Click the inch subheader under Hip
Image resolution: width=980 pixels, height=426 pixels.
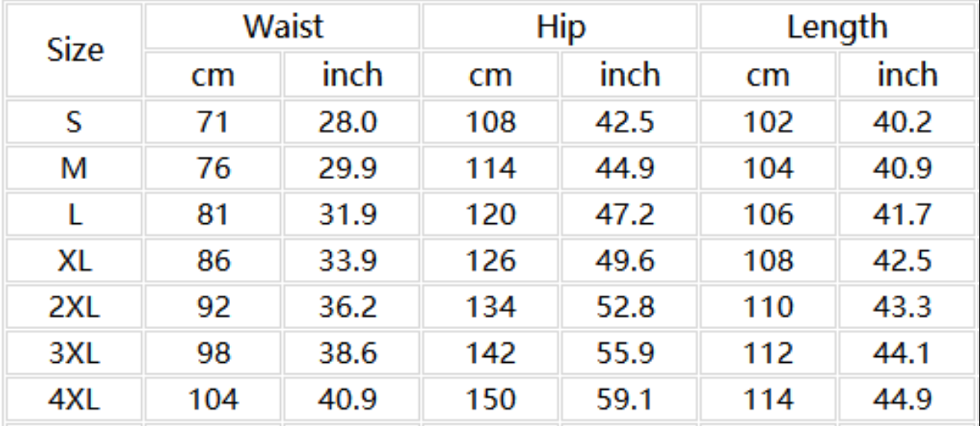click(629, 76)
